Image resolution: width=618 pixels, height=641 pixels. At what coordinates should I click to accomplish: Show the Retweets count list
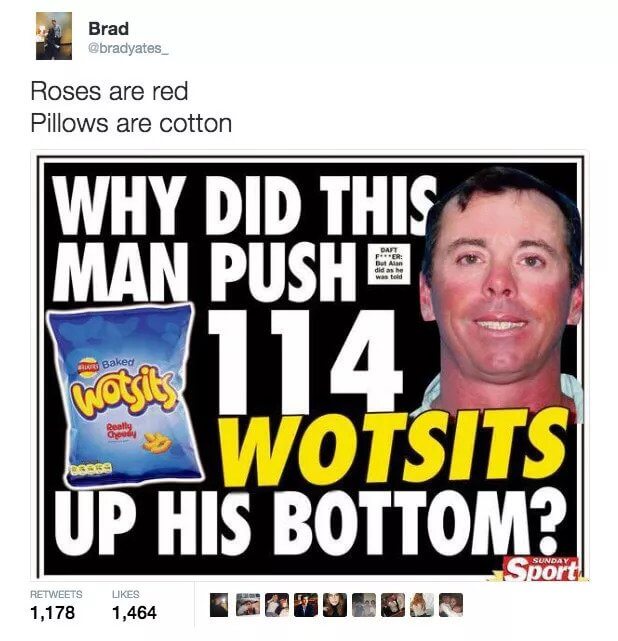56,604
